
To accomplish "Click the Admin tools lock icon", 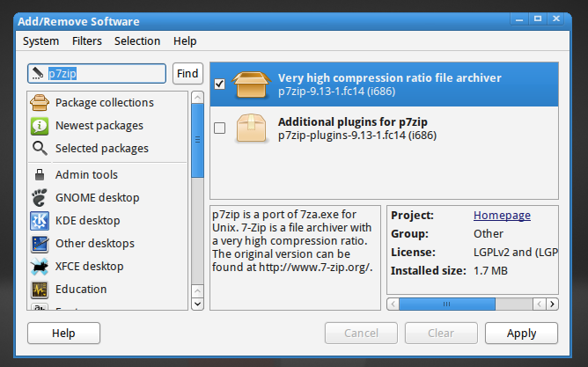I will pos(40,174).
